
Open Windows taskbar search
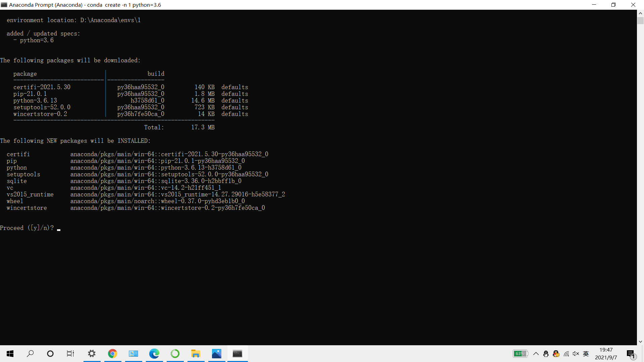click(30, 354)
